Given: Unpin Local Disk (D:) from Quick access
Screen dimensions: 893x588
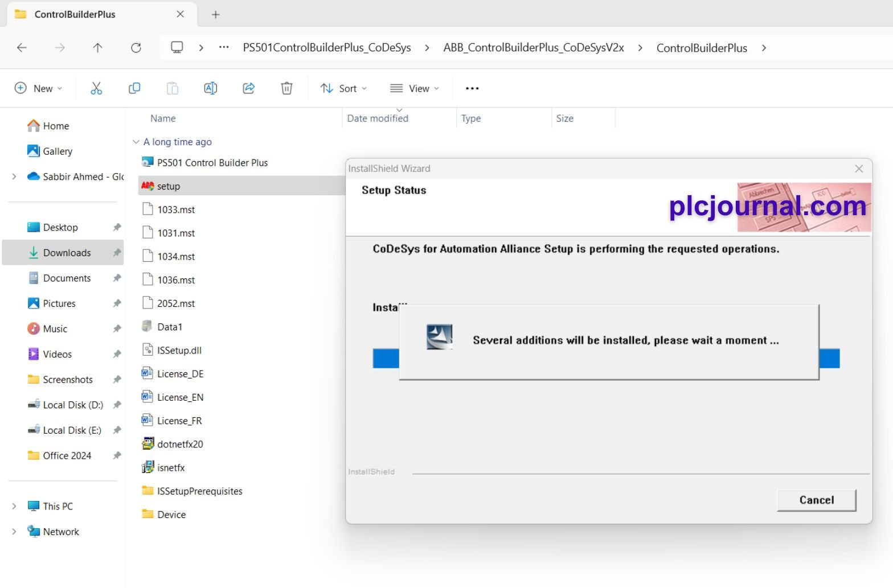Looking at the screenshot, I should (117, 405).
